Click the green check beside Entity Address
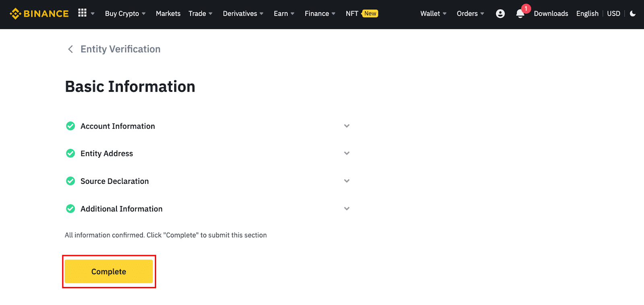This screenshot has width=644, height=305. 70,153
